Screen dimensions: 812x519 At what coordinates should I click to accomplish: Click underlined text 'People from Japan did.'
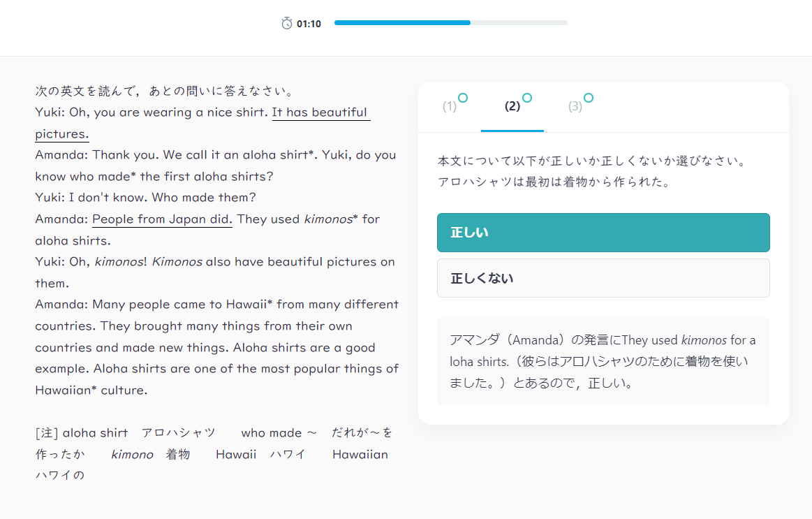pos(162,219)
